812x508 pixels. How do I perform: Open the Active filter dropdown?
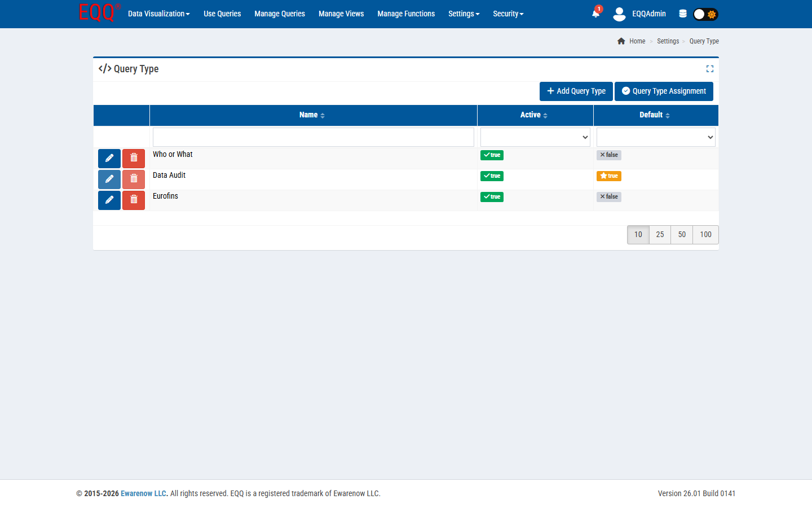pyautogui.click(x=535, y=137)
